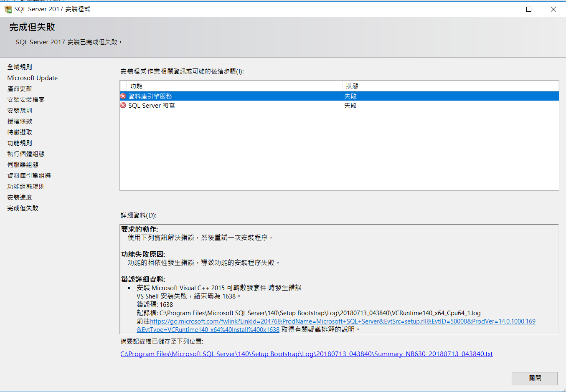
Task: Click the 失敗 status of 資料庫引擎服務
Action: (x=350, y=96)
